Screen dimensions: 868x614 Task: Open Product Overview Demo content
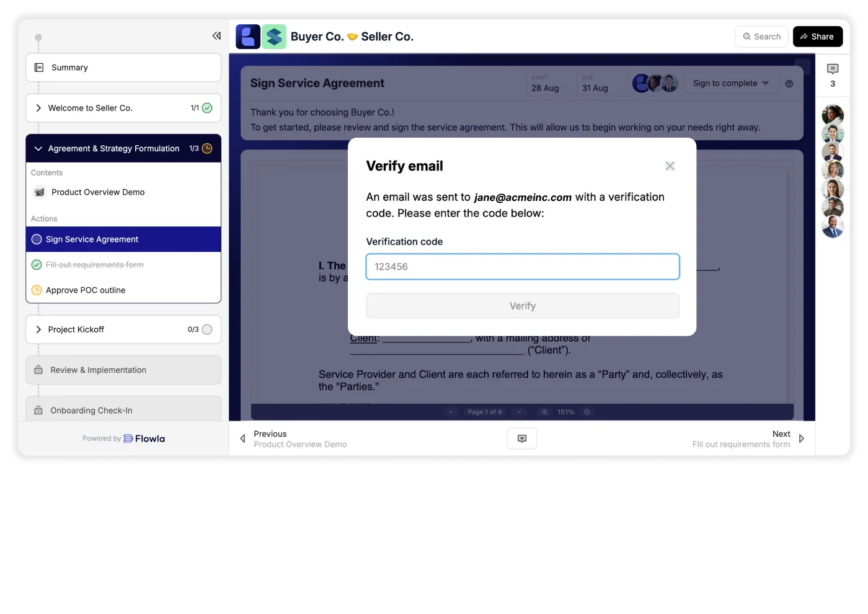click(98, 192)
